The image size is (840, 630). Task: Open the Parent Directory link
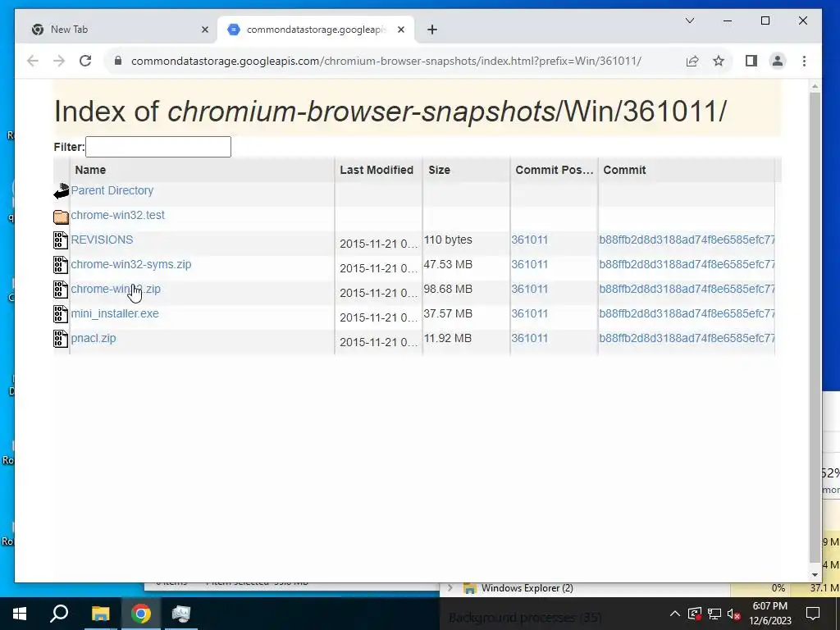[112, 190]
